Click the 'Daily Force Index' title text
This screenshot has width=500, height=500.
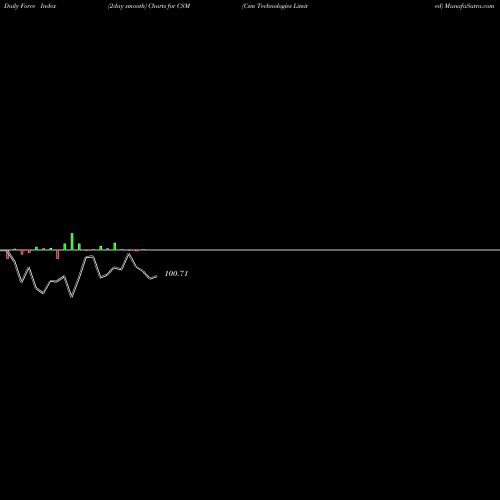tap(30, 6)
